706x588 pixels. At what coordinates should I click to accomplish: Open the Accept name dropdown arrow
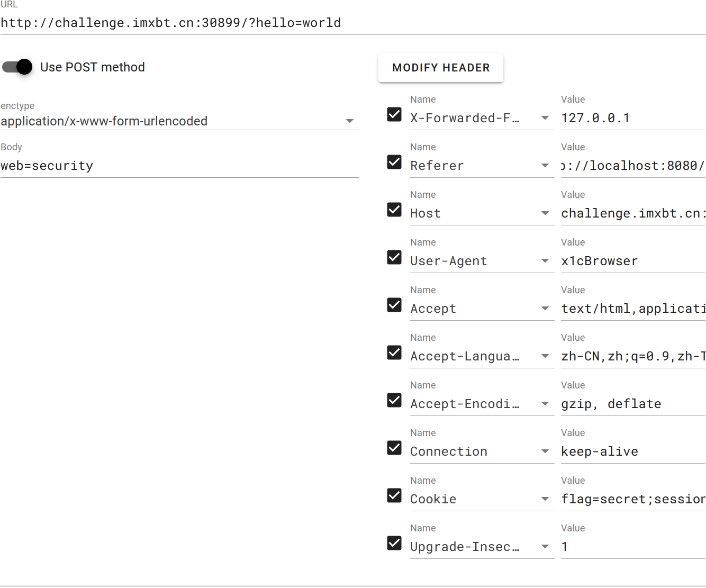click(545, 309)
